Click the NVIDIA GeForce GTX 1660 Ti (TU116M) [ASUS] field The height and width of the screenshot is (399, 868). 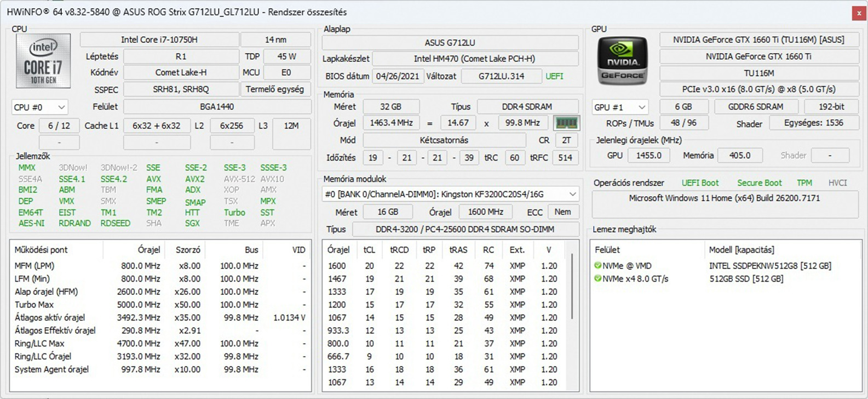tap(759, 40)
